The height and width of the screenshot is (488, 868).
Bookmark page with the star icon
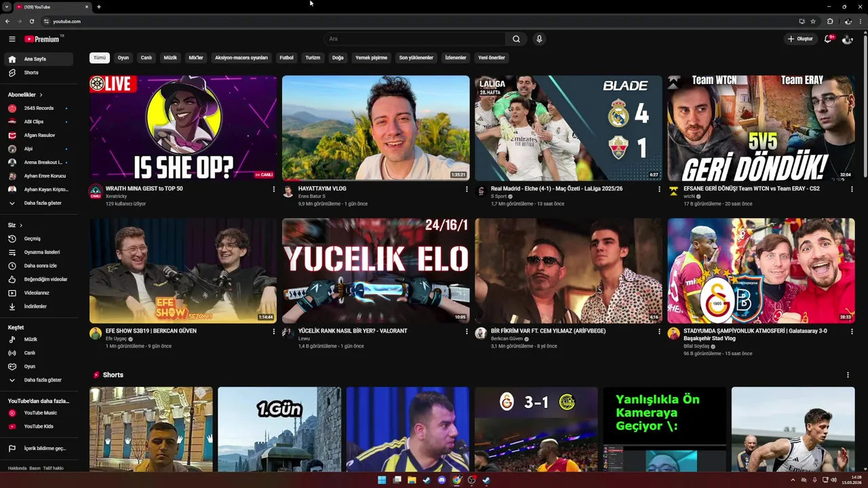(813, 21)
